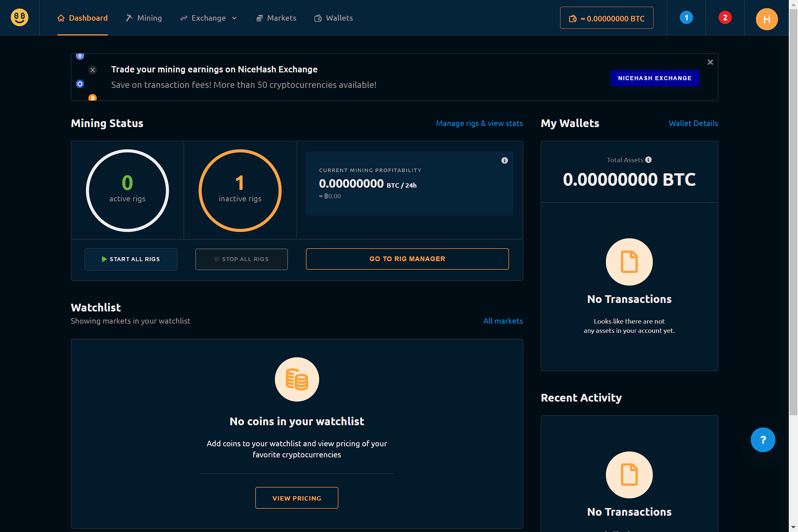Image resolution: width=798 pixels, height=532 pixels.
Task: Open Manage rigs & view stats link
Action: point(479,123)
